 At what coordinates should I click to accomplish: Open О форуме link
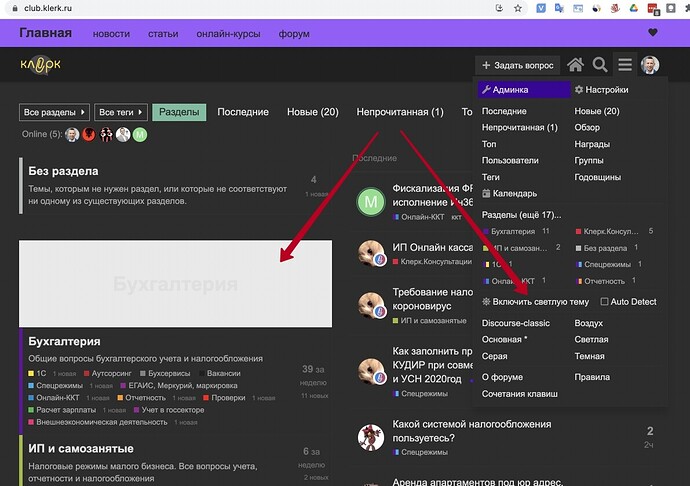click(502, 377)
